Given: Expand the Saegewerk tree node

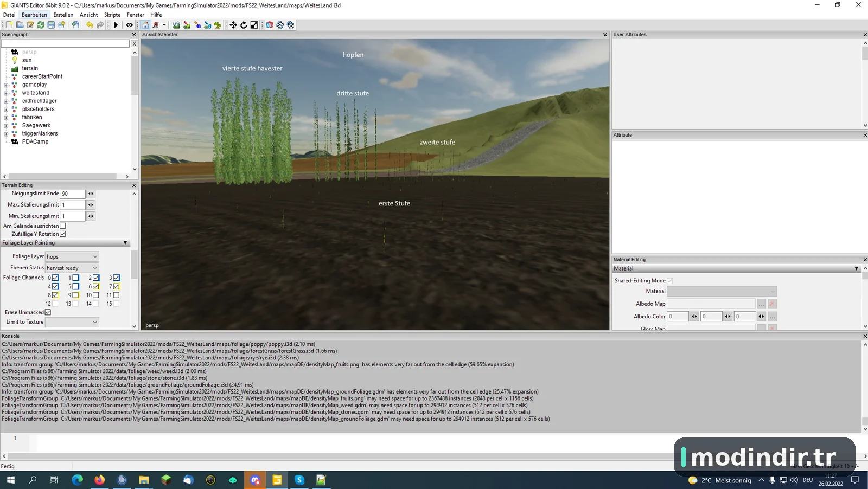Looking at the screenshot, I should point(6,125).
